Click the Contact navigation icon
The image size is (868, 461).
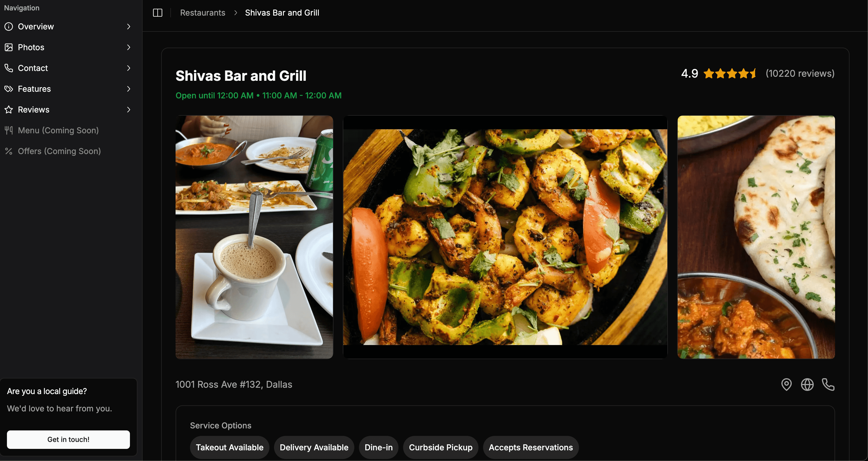9,68
